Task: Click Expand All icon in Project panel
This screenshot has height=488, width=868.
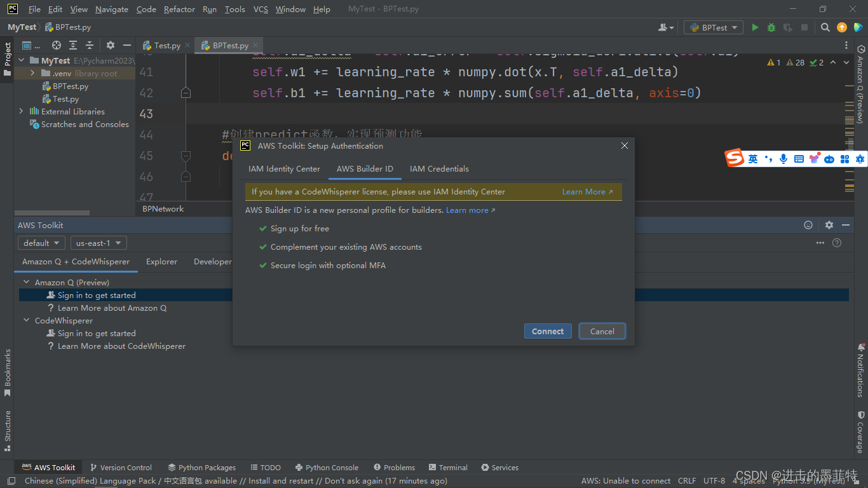Action: tap(73, 45)
